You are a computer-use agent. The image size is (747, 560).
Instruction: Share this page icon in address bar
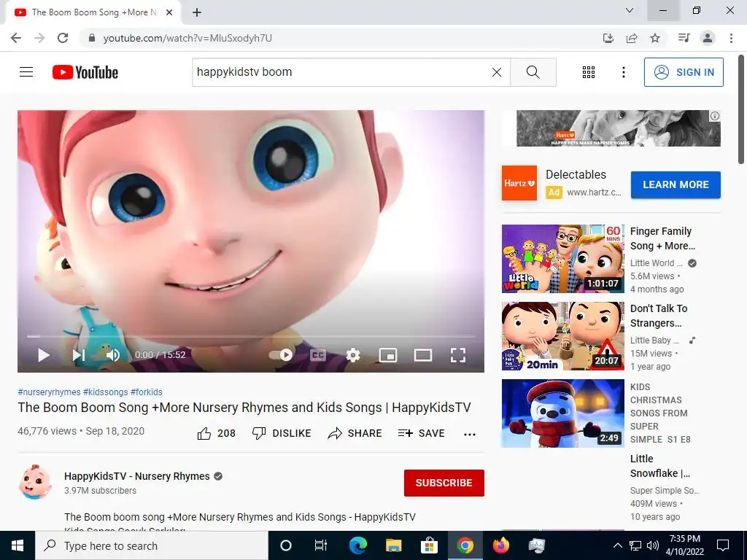632,38
